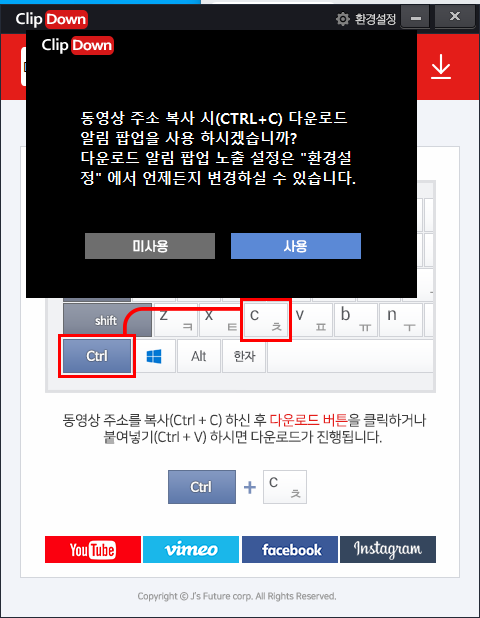Click the Alt key on keyboard illustration
The height and width of the screenshot is (618, 480).
[x=199, y=356]
